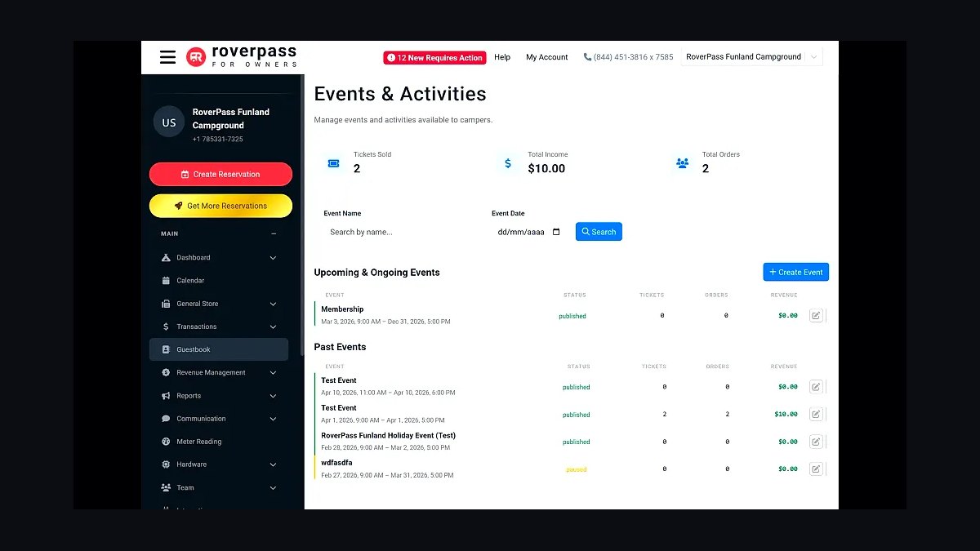980x551 pixels.
Task: Open the Help link
Action: [502, 57]
